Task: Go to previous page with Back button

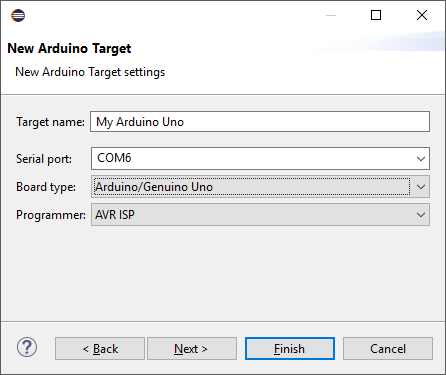Action: coord(100,349)
